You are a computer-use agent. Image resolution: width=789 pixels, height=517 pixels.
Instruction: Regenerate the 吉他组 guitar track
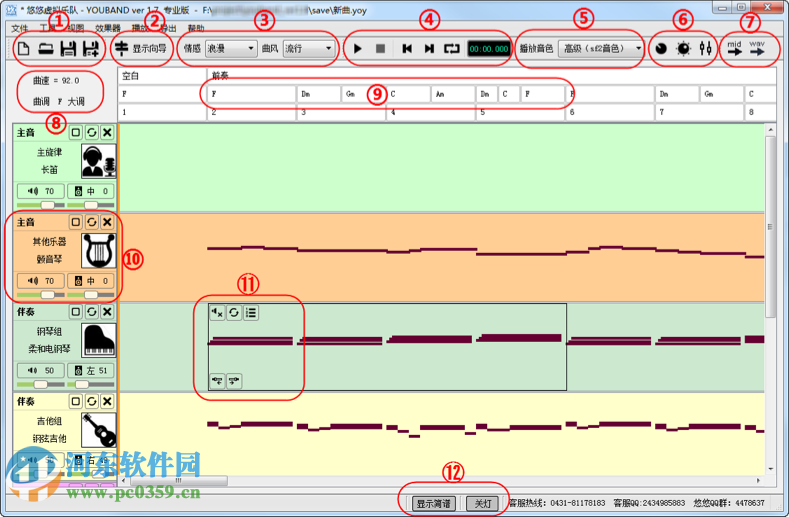point(92,401)
